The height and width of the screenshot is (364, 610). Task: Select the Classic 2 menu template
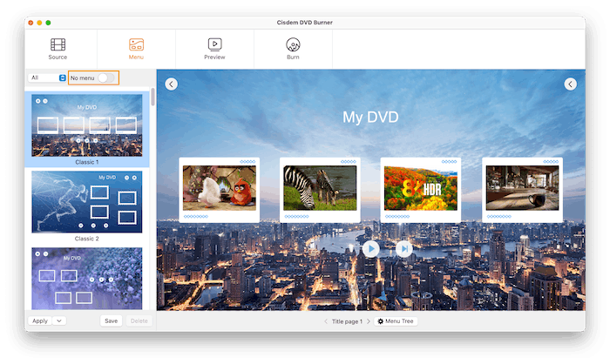[x=86, y=202]
